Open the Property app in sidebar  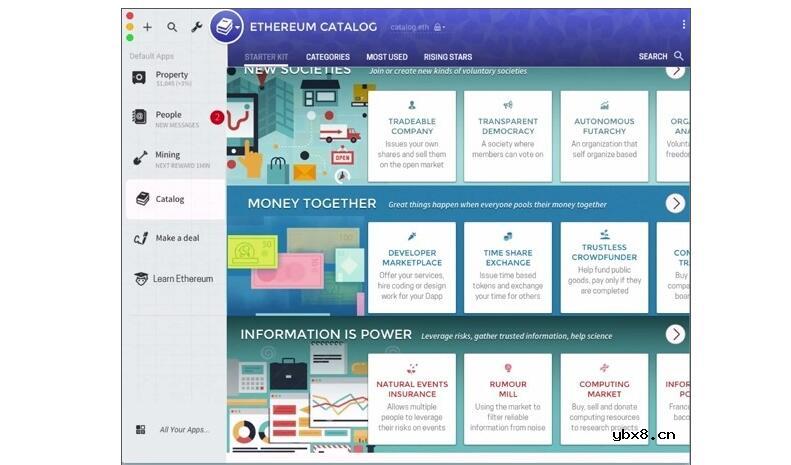(x=171, y=78)
